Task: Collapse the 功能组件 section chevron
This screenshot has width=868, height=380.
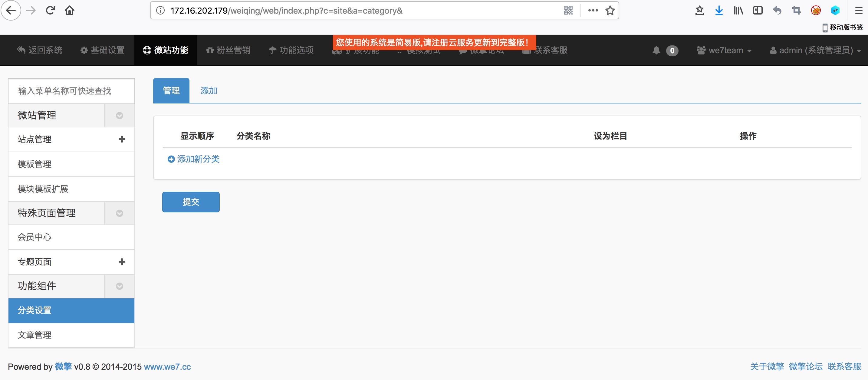Action: click(119, 286)
